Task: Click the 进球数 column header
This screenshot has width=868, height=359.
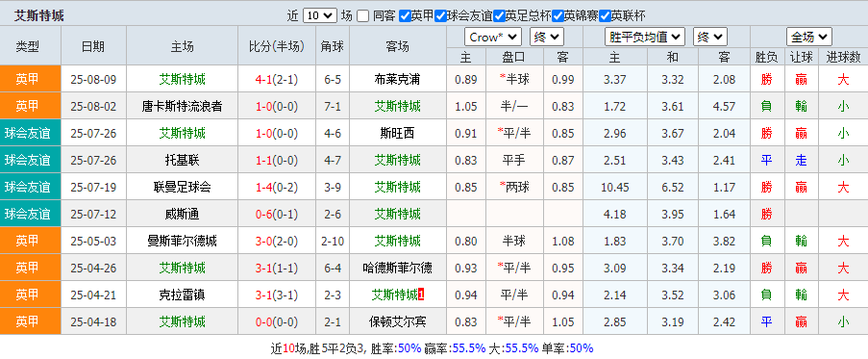Action: (x=843, y=57)
